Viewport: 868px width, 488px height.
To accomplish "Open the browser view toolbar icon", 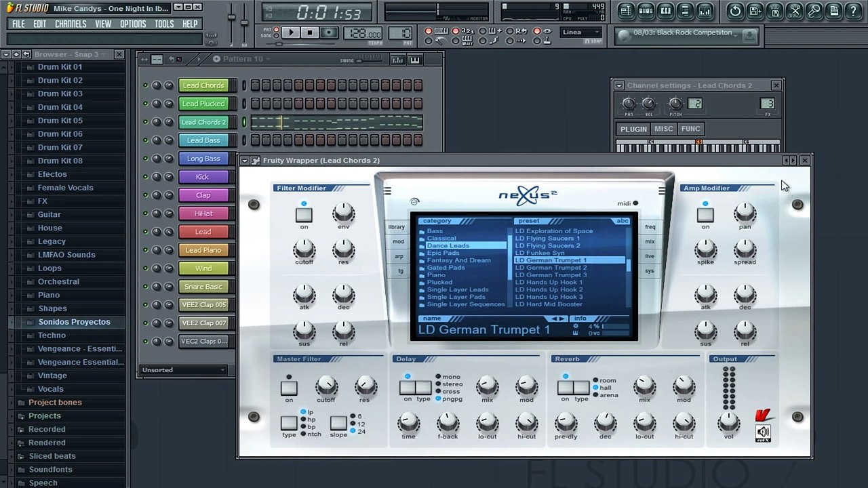I will [x=685, y=11].
